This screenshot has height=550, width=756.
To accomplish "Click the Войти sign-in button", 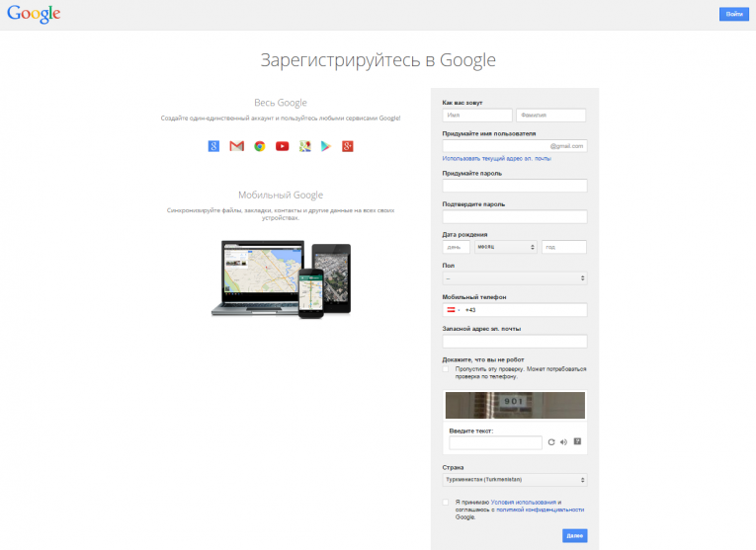I will 734,14.
